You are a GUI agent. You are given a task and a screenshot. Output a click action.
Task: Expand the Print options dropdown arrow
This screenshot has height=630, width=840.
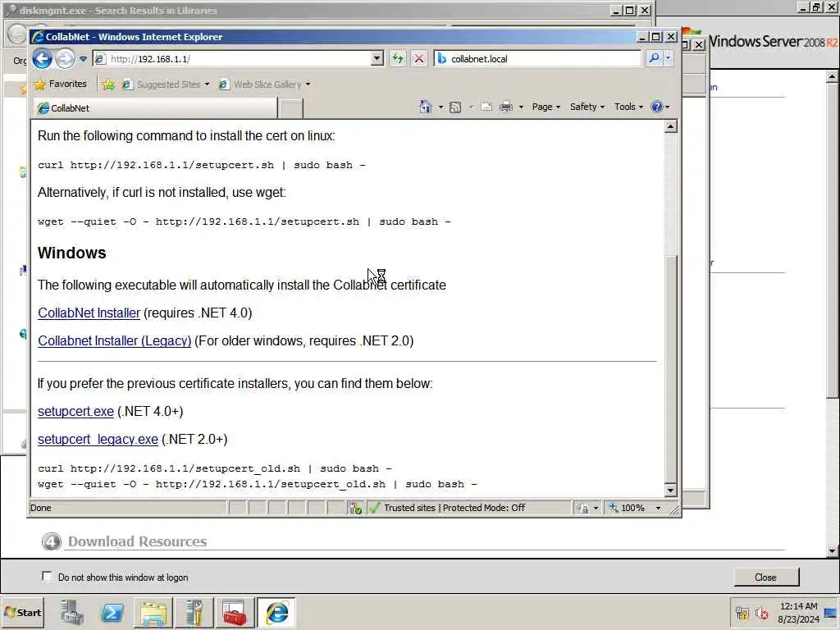521,107
